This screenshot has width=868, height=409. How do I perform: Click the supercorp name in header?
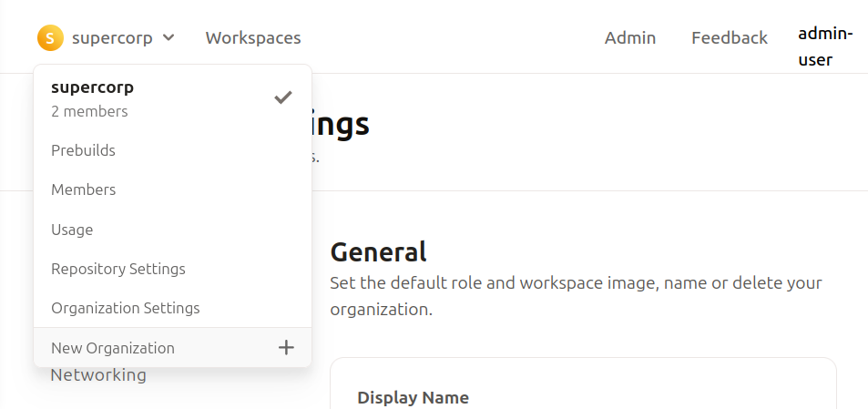(x=112, y=38)
